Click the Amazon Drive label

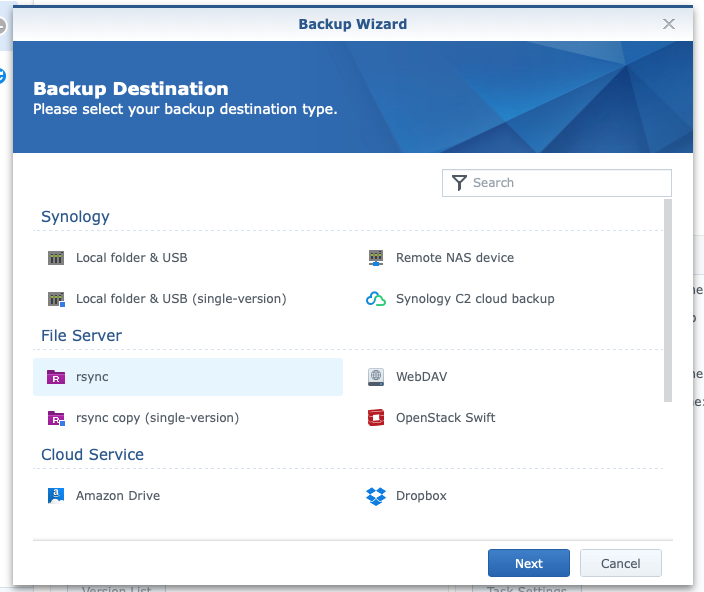coord(118,496)
